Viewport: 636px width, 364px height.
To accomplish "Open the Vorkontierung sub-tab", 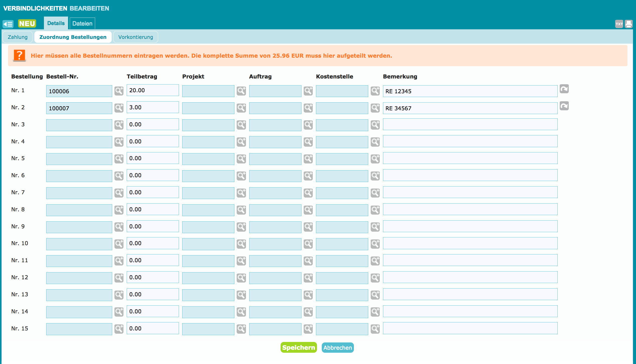I will (136, 37).
